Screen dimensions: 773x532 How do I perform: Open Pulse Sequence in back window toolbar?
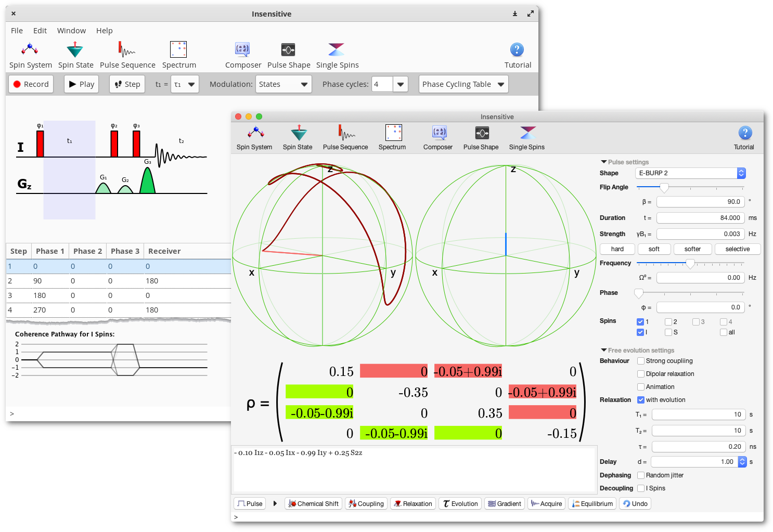coord(127,55)
